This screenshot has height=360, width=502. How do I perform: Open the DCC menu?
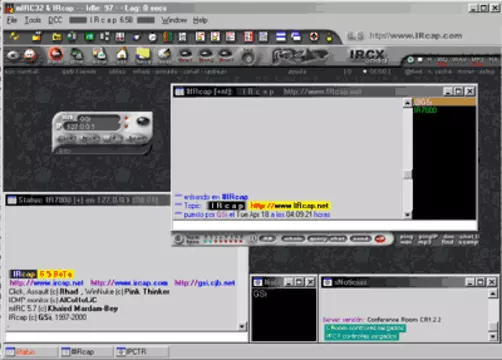[55, 20]
